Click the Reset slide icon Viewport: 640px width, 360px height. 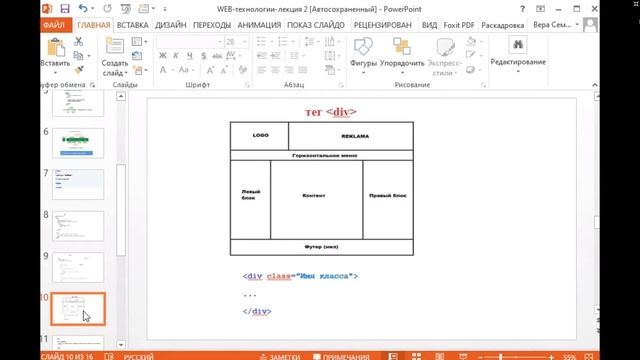tap(137, 56)
